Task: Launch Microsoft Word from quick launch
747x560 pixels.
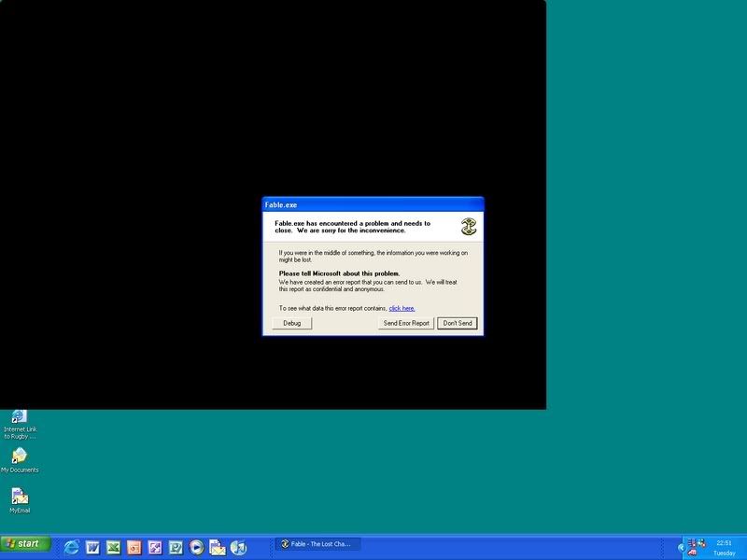Action: point(92,547)
